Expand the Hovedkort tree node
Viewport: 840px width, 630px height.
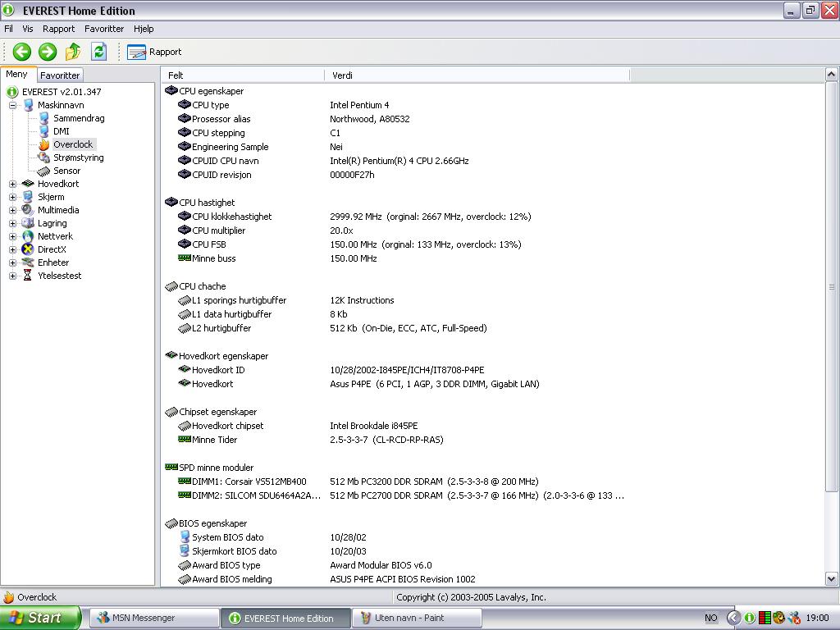click(x=13, y=185)
